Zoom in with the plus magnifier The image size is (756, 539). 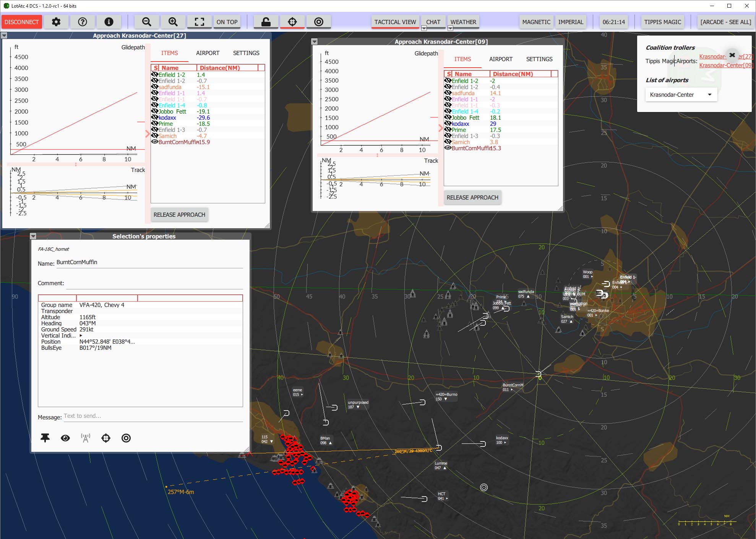(x=173, y=22)
